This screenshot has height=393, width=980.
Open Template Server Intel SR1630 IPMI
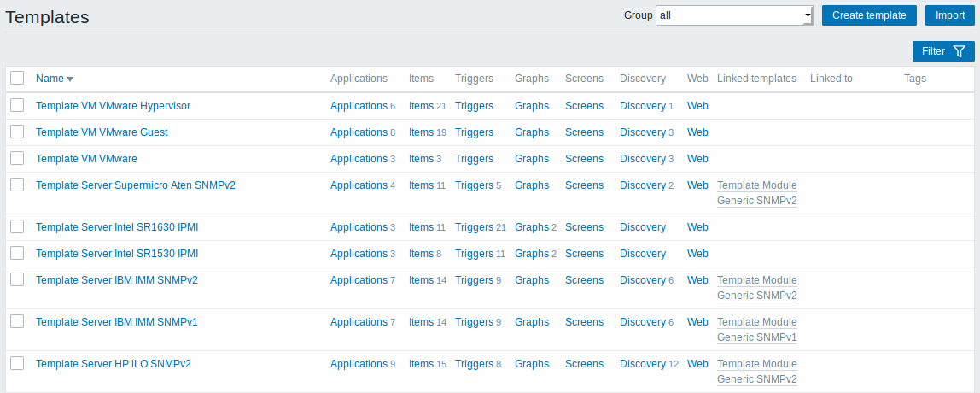point(118,227)
